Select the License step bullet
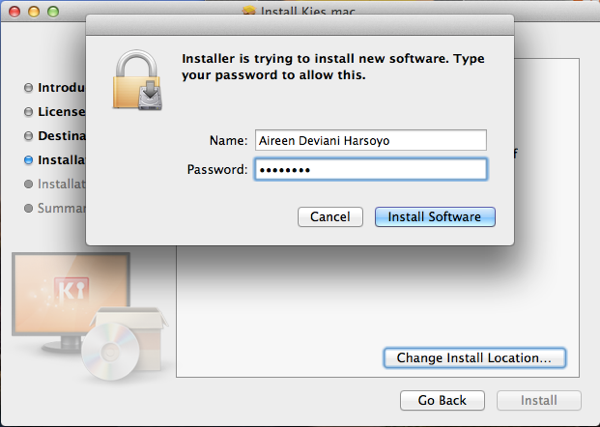This screenshot has width=600, height=427. (28, 112)
